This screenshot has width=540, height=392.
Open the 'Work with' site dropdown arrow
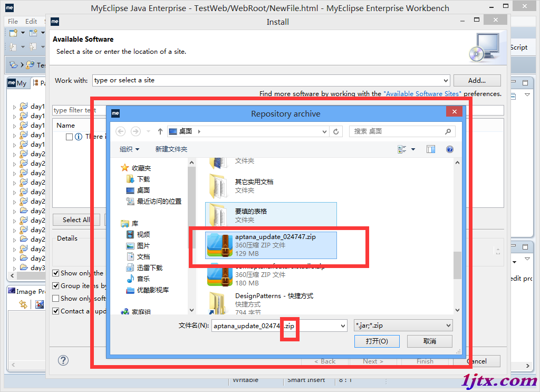coord(446,81)
